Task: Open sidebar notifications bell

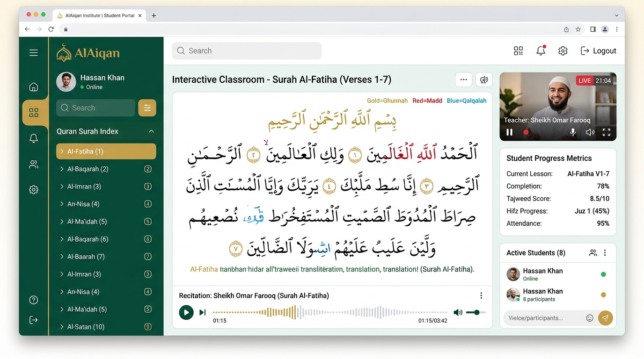Action: click(x=34, y=138)
